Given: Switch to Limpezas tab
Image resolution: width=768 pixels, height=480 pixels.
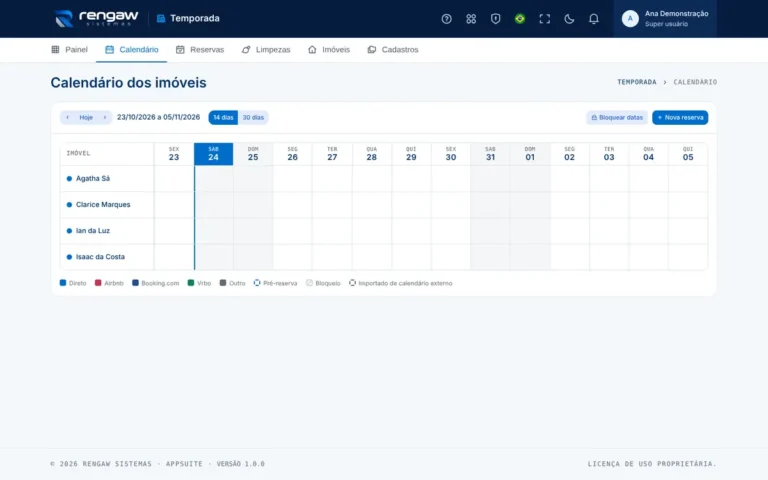Looking at the screenshot, I should pyautogui.click(x=266, y=49).
